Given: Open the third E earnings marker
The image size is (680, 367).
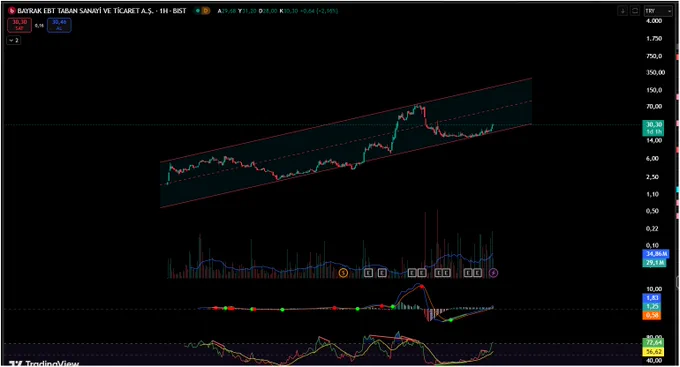Looking at the screenshot, I should 412,273.
